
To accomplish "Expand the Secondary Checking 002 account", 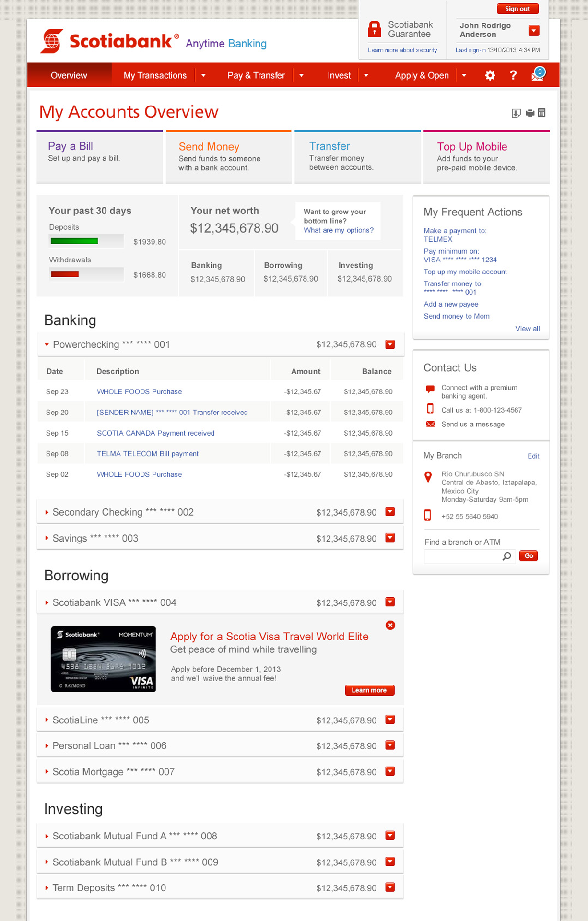I will point(47,512).
